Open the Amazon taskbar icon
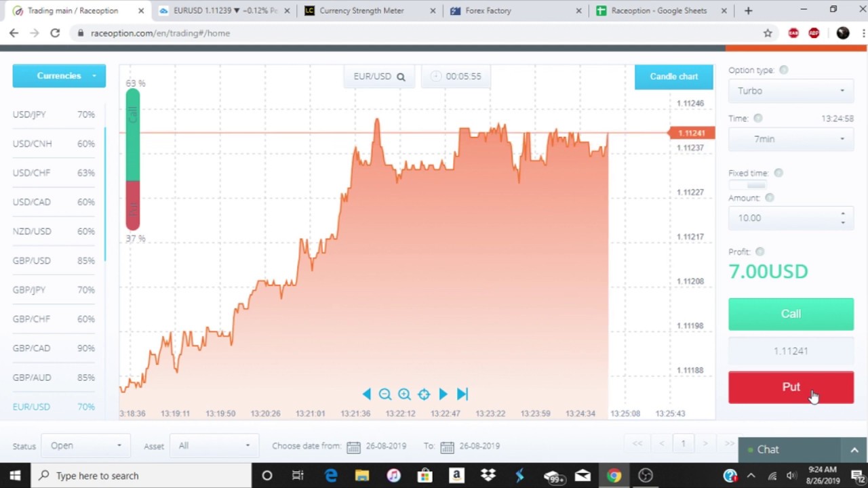 (456, 475)
